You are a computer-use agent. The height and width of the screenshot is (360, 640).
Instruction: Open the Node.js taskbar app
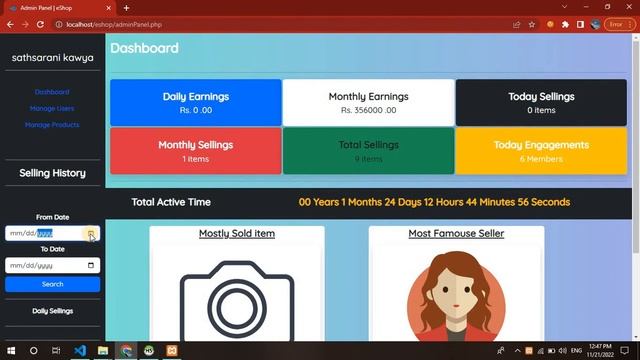(149, 351)
